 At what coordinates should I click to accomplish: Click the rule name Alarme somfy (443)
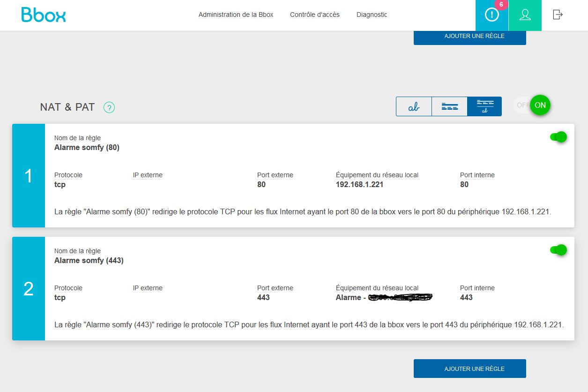89,261
